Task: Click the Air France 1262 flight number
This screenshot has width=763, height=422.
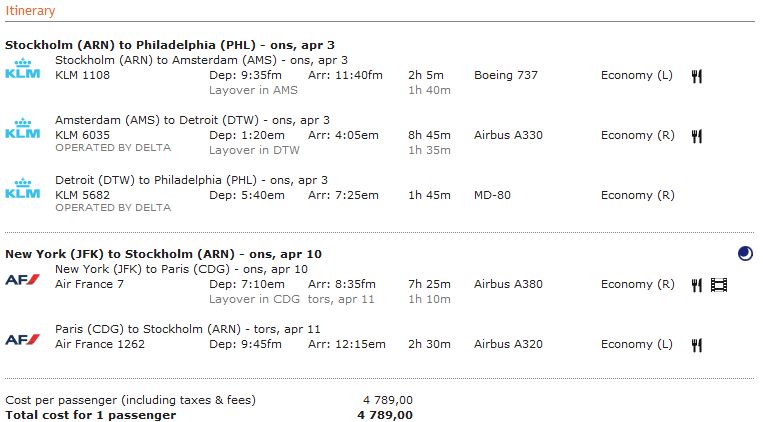Action: pos(100,345)
